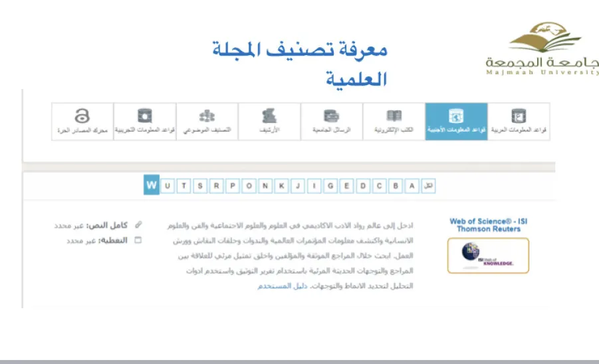Filter databases by letter J

pos(298,186)
